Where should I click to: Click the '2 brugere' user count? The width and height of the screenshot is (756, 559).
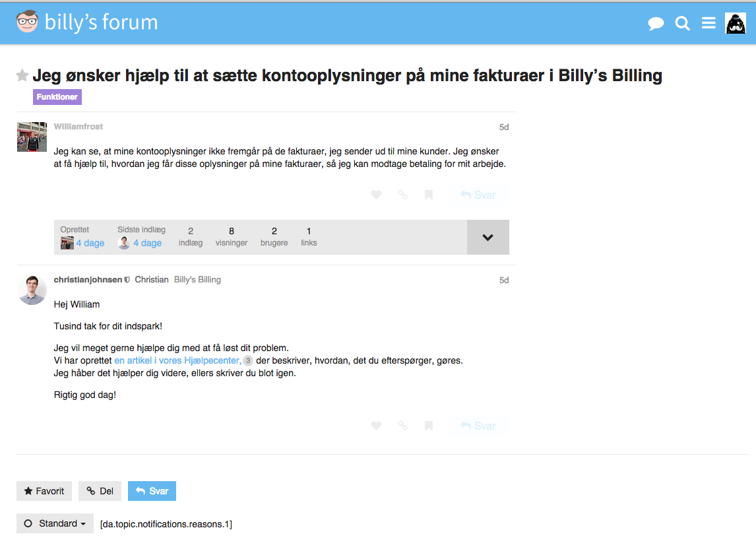point(274,237)
